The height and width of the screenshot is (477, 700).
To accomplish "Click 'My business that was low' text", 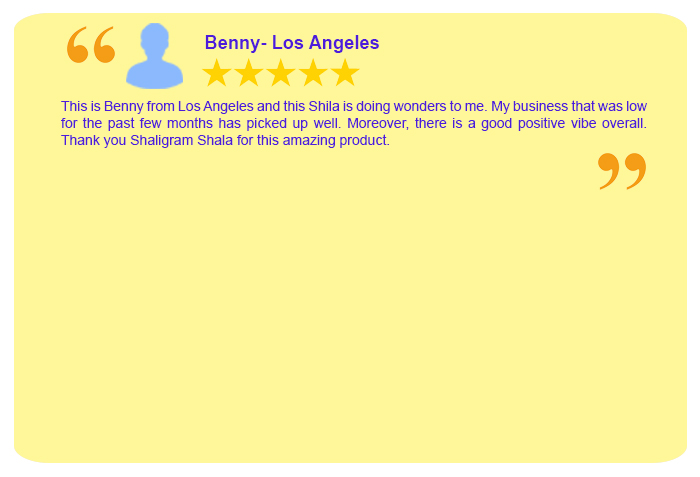I will click(569, 106).
